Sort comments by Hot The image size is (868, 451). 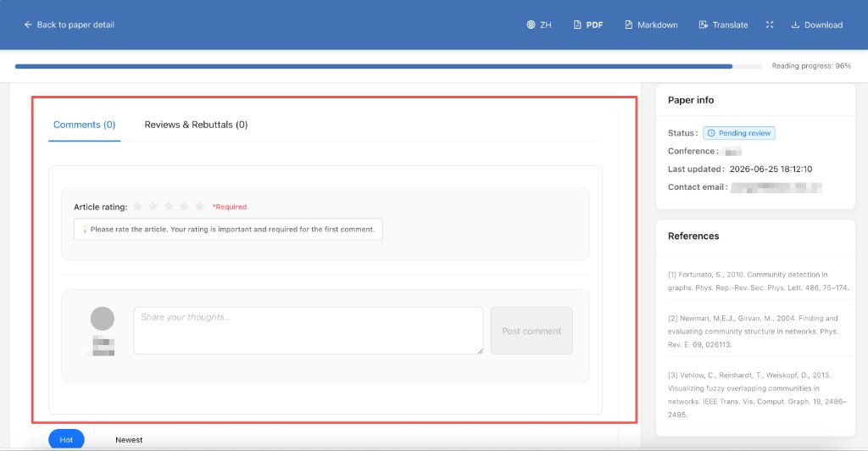click(x=66, y=440)
